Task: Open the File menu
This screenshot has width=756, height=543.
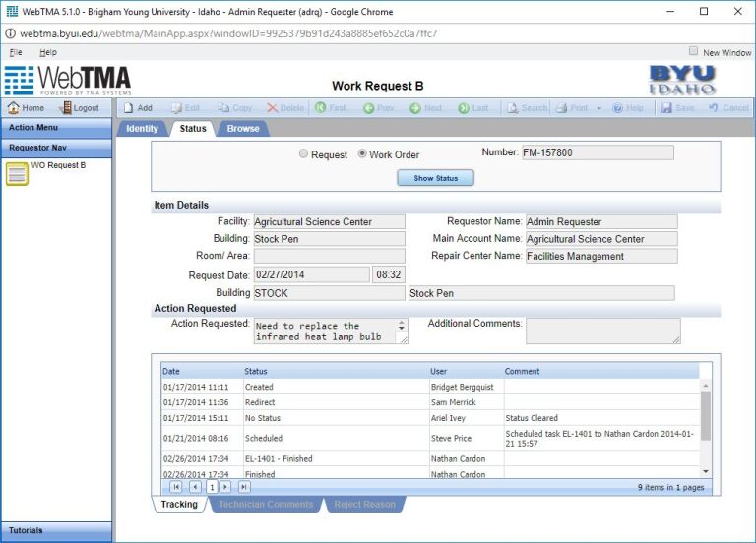Action: (x=16, y=52)
